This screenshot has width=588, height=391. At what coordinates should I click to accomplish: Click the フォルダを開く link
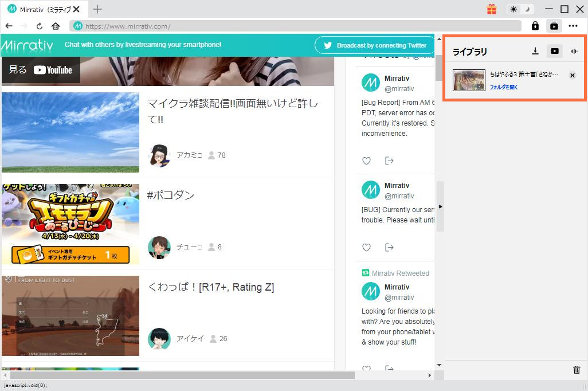click(x=504, y=87)
